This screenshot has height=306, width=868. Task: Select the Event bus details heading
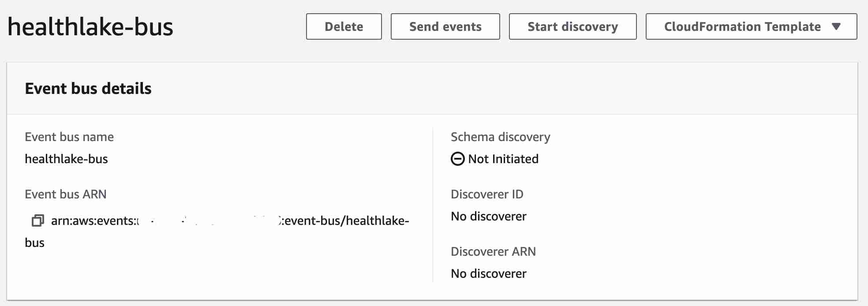88,89
